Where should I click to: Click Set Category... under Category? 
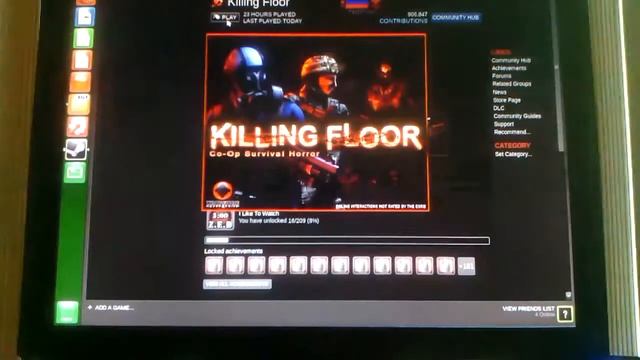(x=513, y=154)
